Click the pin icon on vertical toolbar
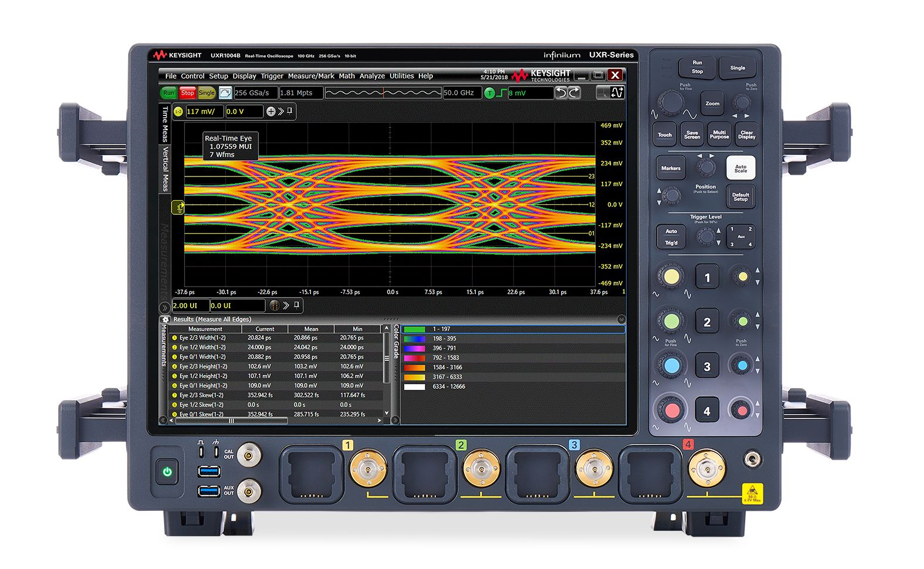Image resolution: width=924 pixels, height=569 pixels. (290, 111)
